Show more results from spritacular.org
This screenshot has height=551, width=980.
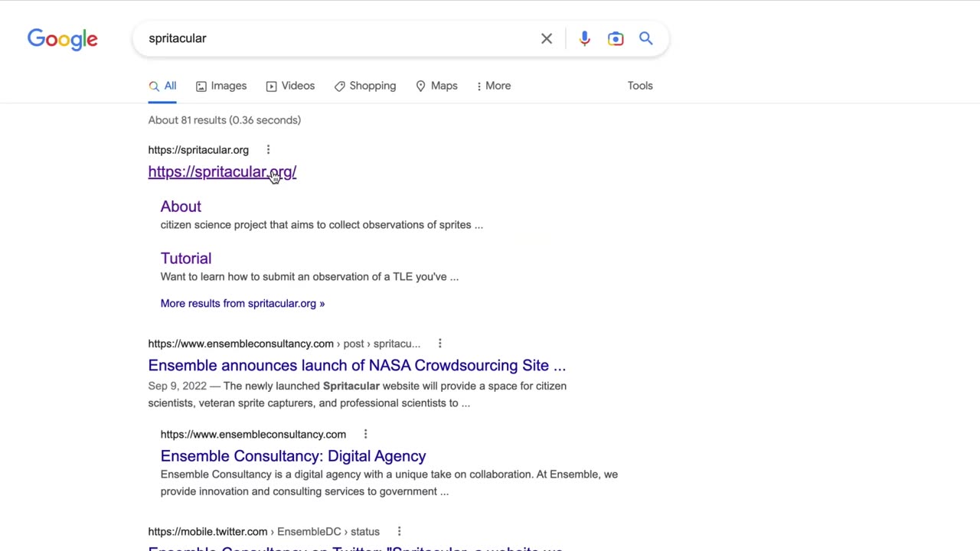[242, 303]
